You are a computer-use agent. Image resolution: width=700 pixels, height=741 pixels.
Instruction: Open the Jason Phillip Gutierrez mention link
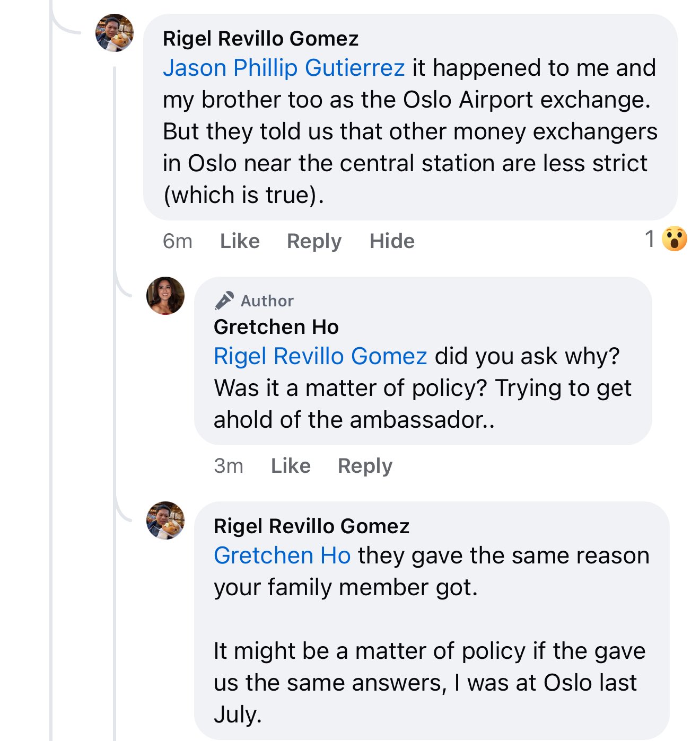point(284,68)
